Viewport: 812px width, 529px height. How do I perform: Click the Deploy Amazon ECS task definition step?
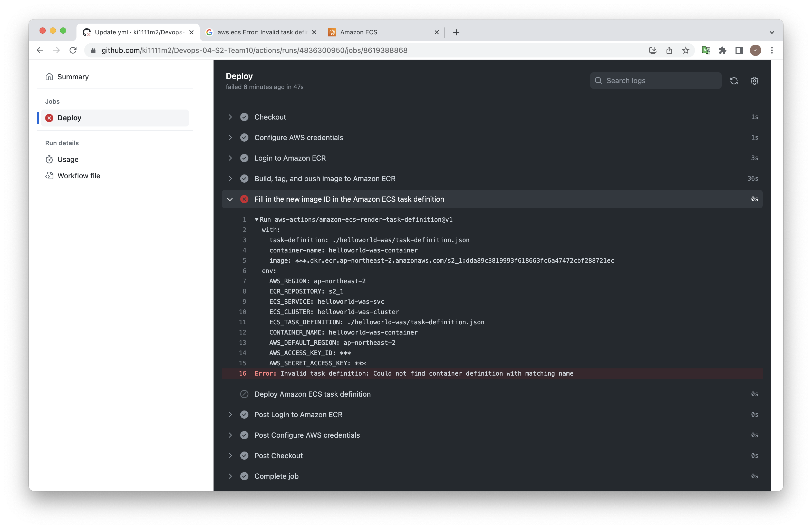coord(313,394)
